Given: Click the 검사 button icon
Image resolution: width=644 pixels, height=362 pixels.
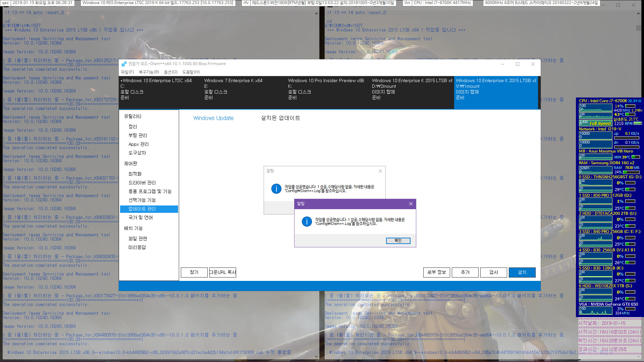Looking at the screenshot, I should click(x=494, y=272).
